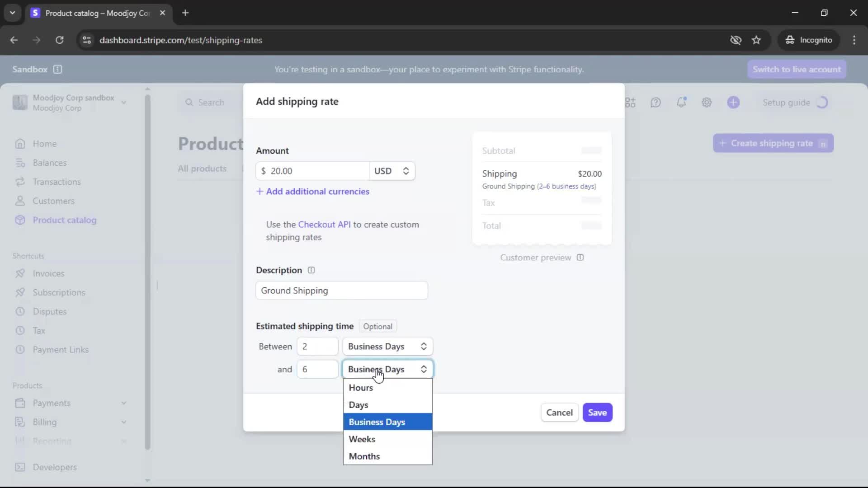Click the Sandbox info icon
The image size is (868, 488).
pos(57,70)
